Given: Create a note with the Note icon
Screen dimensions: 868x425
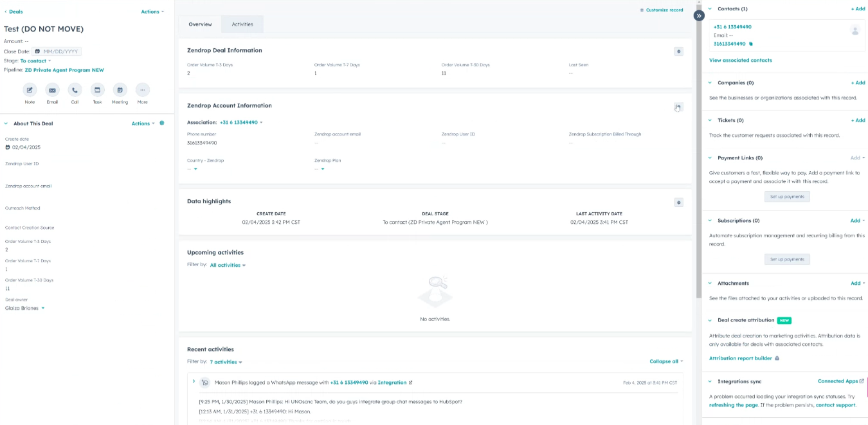Looking at the screenshot, I should tap(30, 90).
